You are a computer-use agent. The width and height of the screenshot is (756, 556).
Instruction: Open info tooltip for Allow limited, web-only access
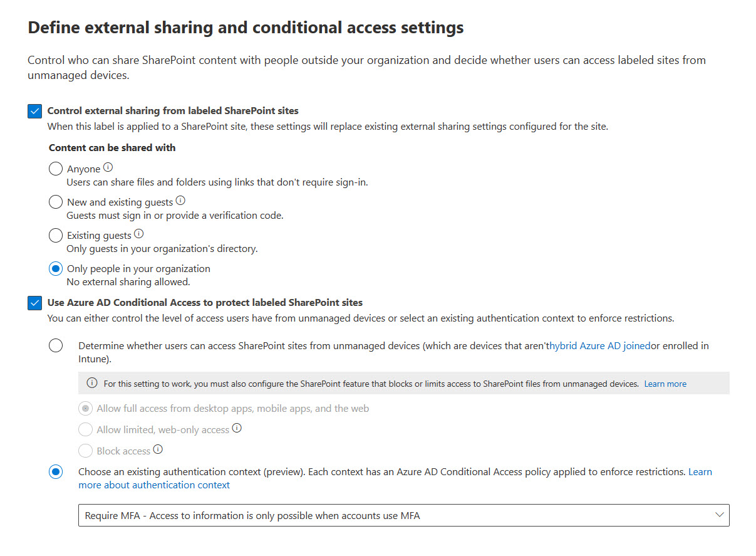237,428
